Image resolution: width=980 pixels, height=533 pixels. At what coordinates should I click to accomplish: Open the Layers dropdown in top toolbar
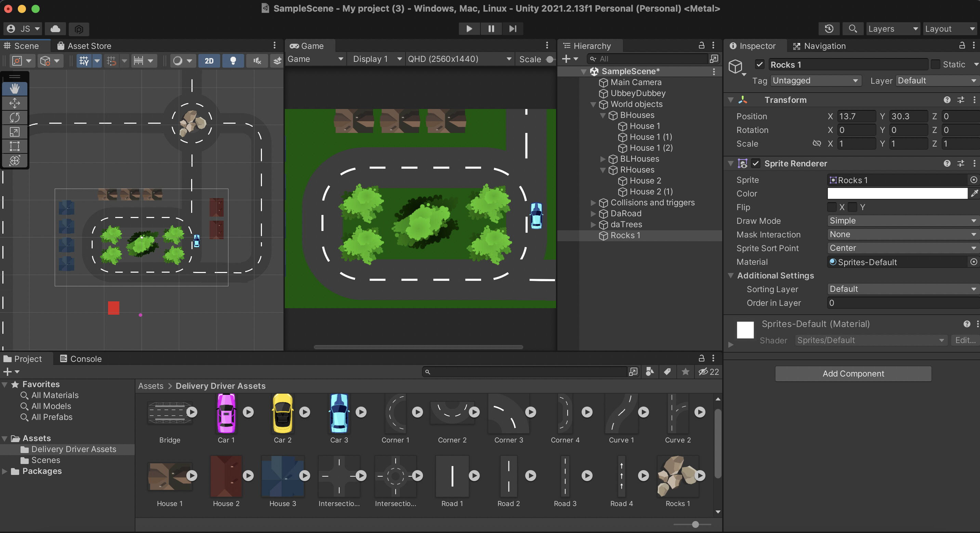[892, 29]
